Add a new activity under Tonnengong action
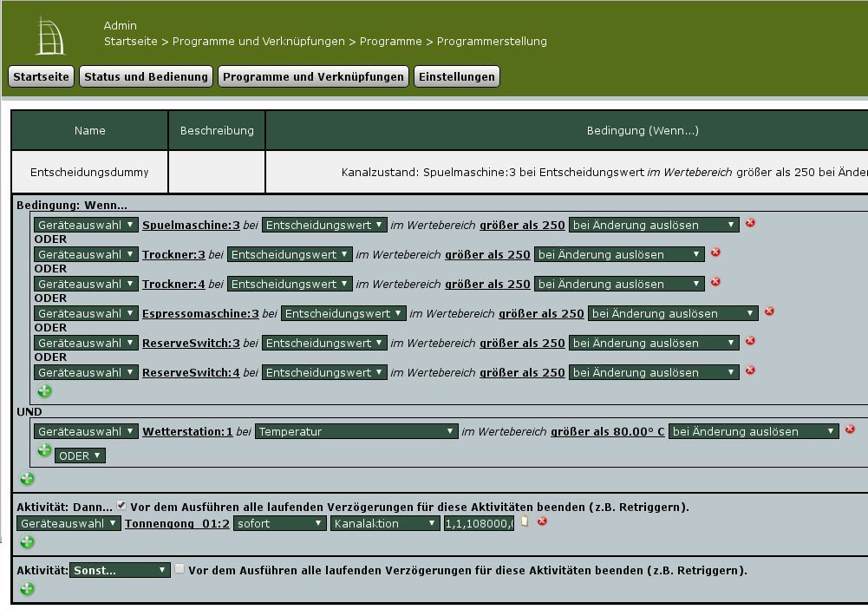This screenshot has height=616, width=868. [27, 541]
